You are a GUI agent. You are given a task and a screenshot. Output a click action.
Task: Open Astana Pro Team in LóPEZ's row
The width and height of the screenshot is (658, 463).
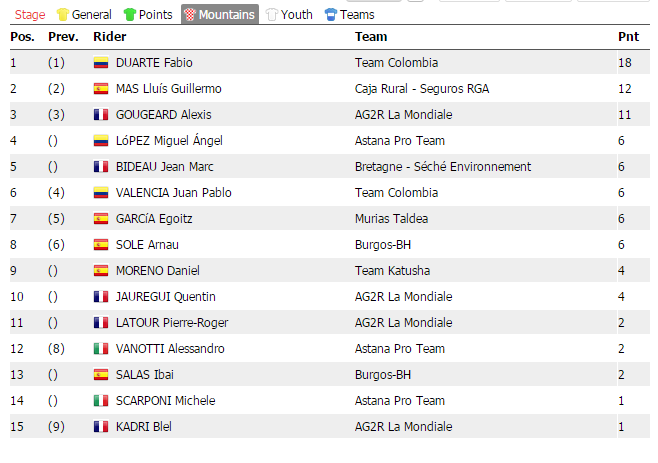point(400,141)
